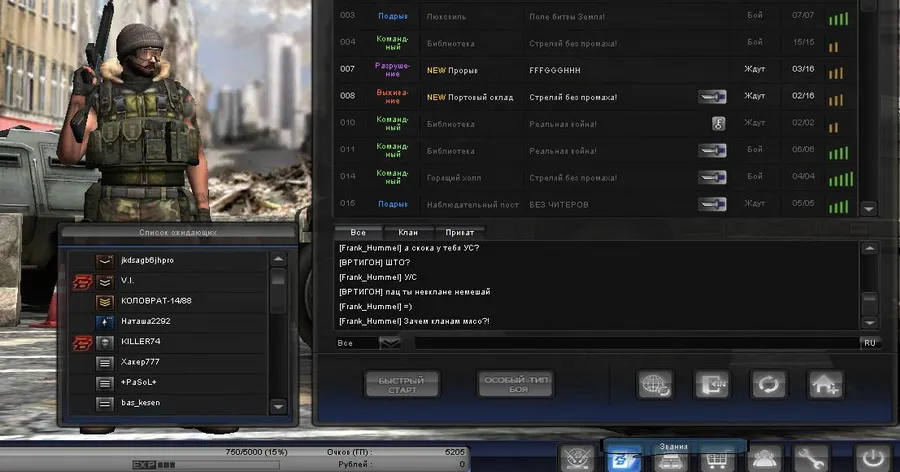Refresh the room list with the arrows icon
Image resolution: width=900 pixels, height=472 pixels.
click(x=769, y=385)
